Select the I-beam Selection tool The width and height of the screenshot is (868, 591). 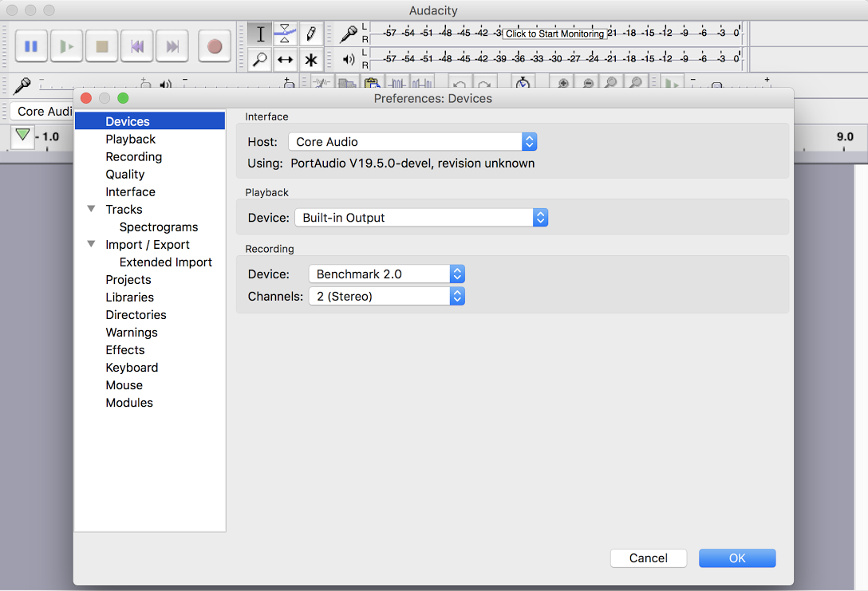[x=260, y=33]
